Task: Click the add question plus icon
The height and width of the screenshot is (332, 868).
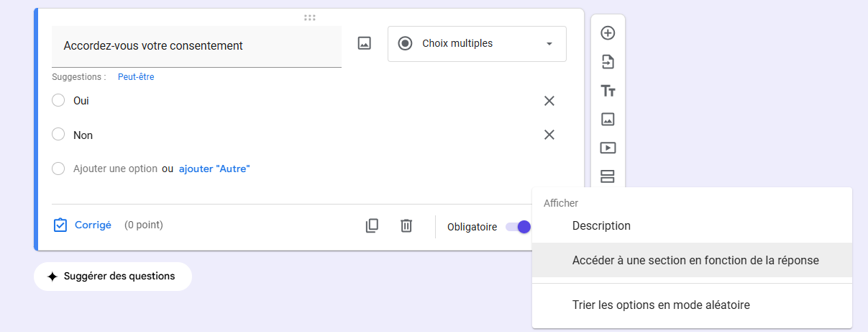Action: [x=608, y=33]
